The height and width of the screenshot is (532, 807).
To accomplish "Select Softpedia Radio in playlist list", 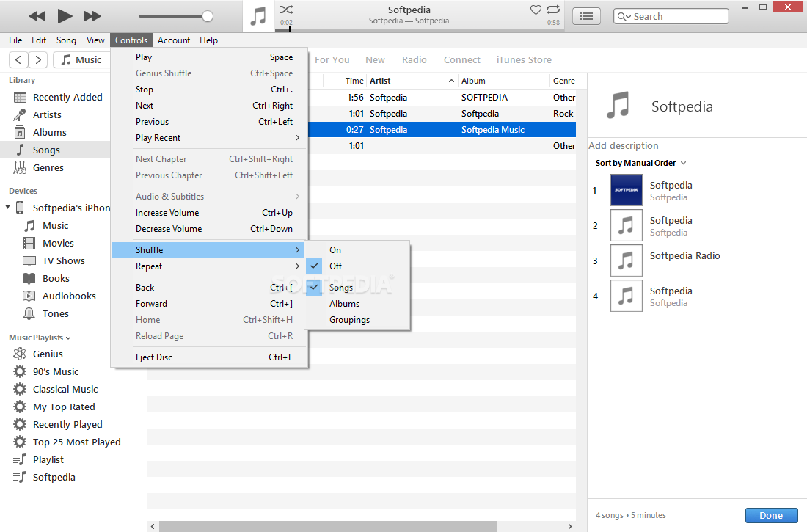I will (x=697, y=260).
